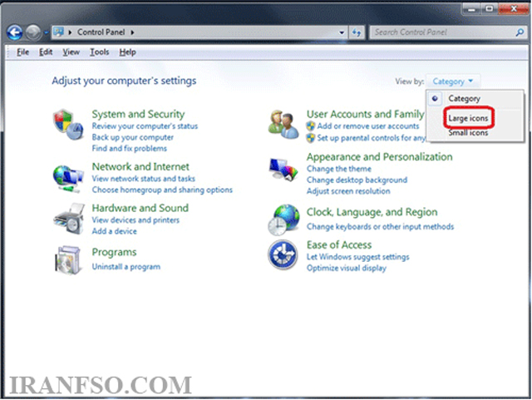Open the User Accounts people icon
Image resolution: width=532 pixels, height=400 pixels.
[283, 125]
